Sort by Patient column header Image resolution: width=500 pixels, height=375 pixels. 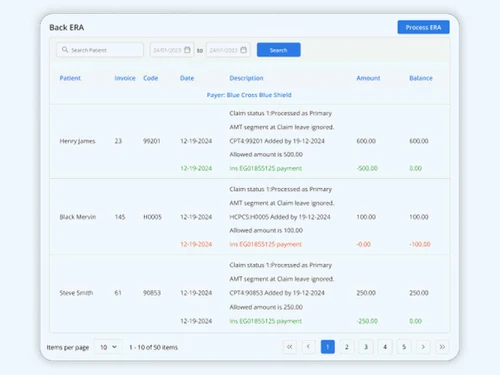(x=70, y=78)
